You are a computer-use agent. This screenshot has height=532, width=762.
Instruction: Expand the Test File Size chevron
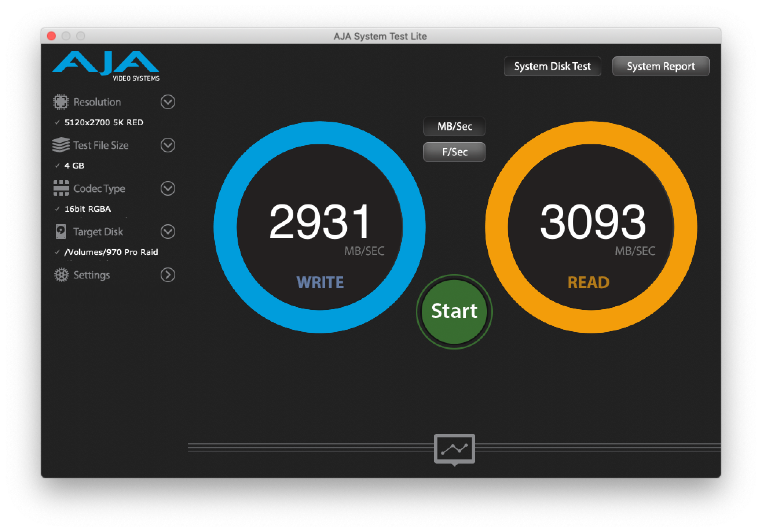point(168,145)
